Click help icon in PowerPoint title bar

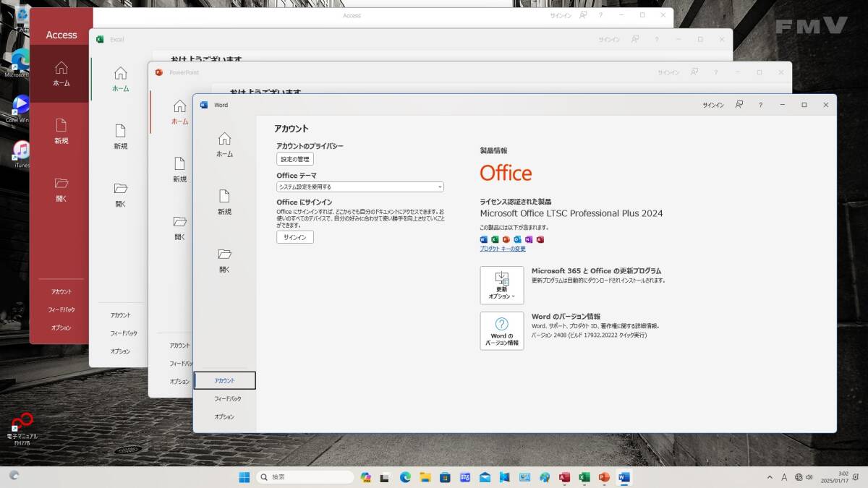[715, 72]
